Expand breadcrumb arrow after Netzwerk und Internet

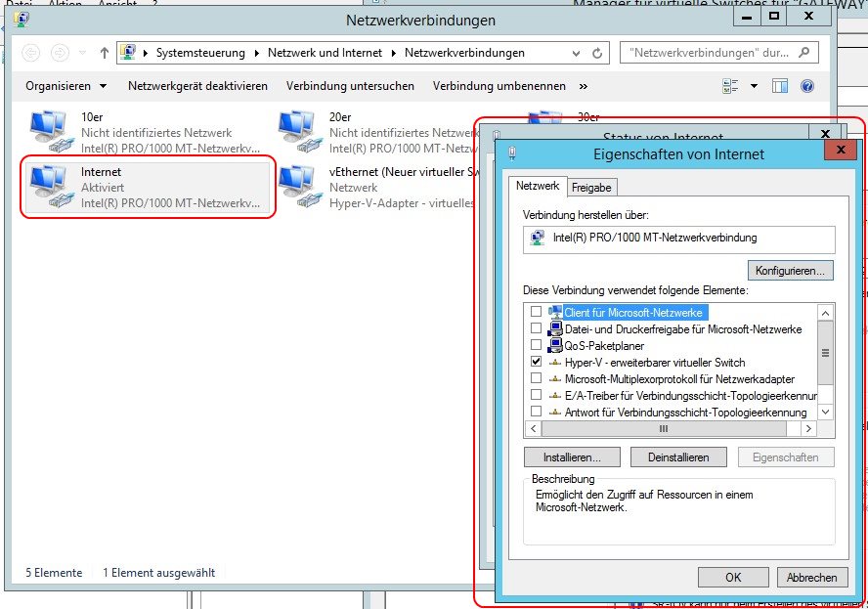(394, 53)
